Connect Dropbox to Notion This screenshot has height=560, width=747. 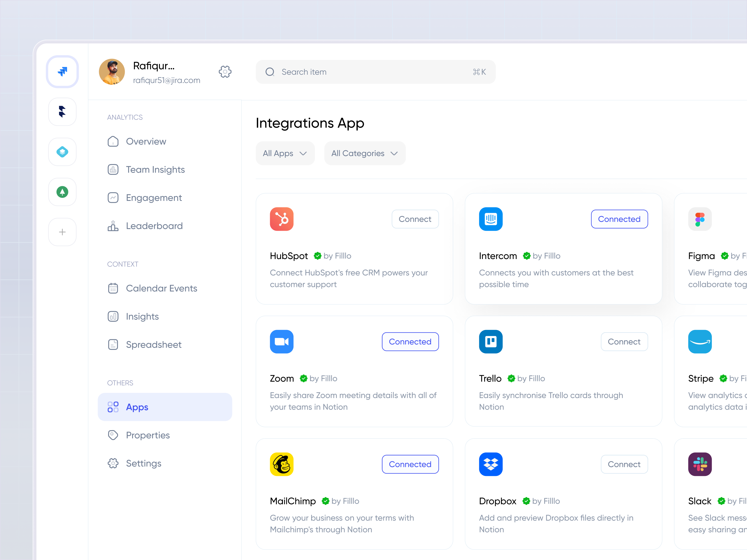624,464
